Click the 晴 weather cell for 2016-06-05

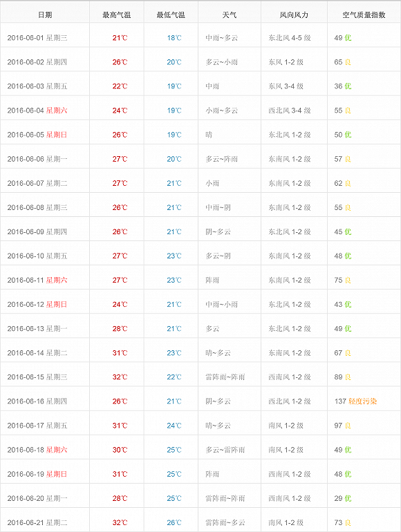[x=209, y=135]
